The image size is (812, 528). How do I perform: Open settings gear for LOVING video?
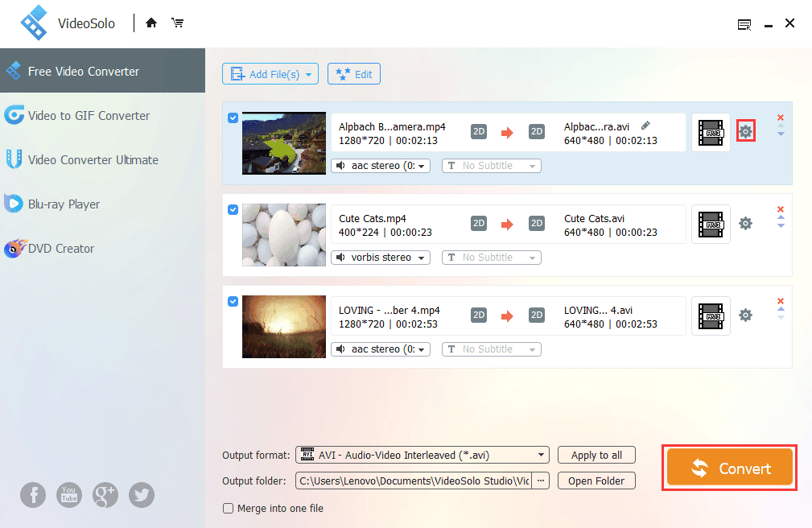745,315
